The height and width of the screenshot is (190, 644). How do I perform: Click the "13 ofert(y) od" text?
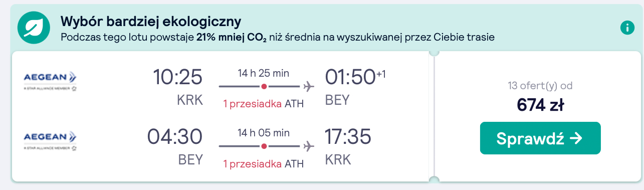[x=540, y=86]
